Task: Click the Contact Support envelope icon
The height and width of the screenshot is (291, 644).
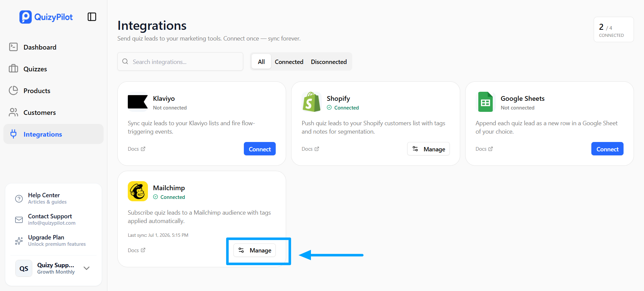Action: click(x=19, y=220)
